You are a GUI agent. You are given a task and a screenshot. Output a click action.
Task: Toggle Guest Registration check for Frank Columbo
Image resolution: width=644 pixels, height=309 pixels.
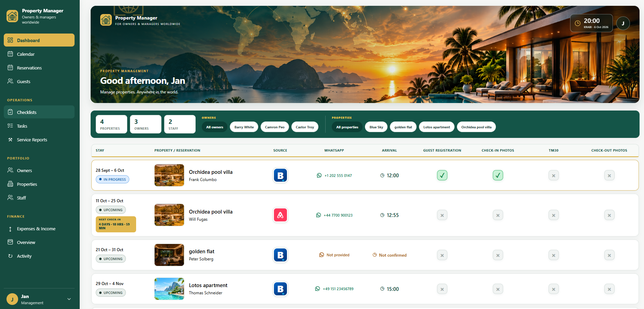[442, 176]
